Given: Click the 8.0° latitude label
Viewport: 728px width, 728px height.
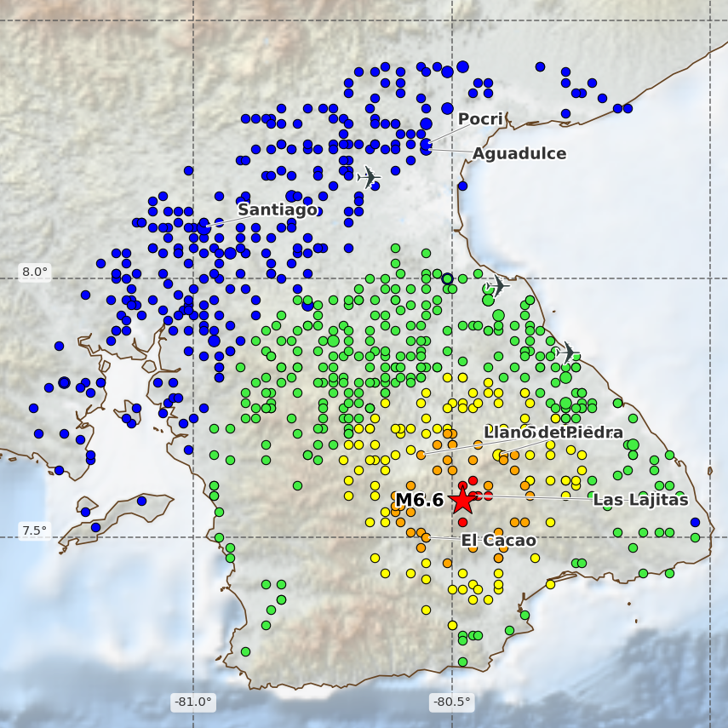Looking at the screenshot, I should click(35, 272).
